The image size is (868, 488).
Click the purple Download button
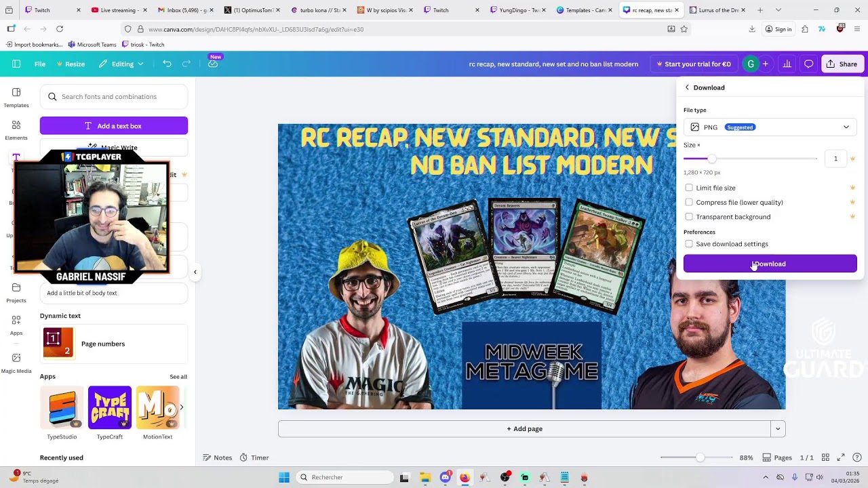770,264
